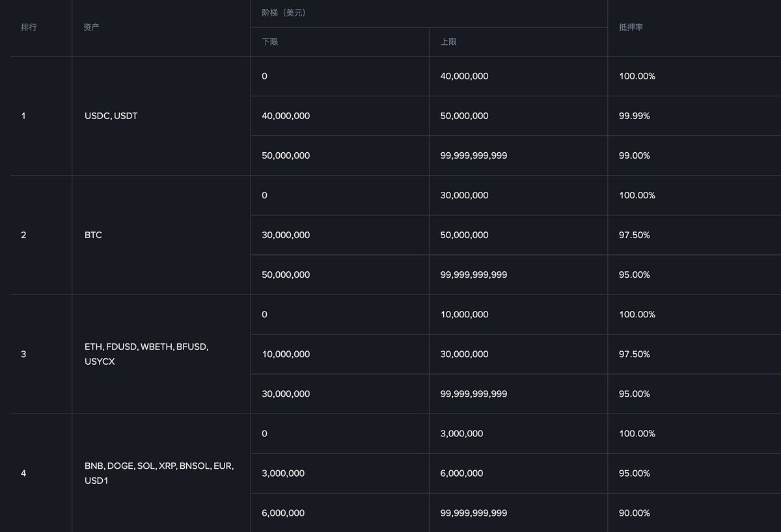
Task: Click the 阶梯（美元）header
Action: pyautogui.click(x=284, y=13)
